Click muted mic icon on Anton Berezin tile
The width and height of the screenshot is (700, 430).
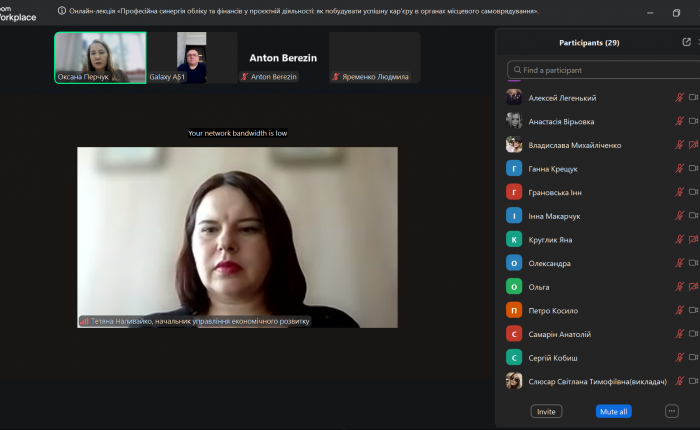[245, 76]
